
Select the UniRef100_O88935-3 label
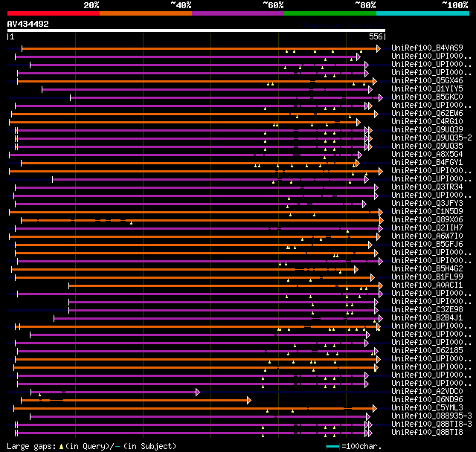(431, 416)
